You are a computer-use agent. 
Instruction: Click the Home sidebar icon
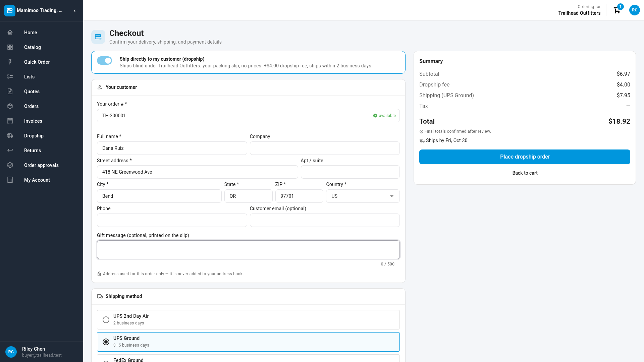(10, 33)
